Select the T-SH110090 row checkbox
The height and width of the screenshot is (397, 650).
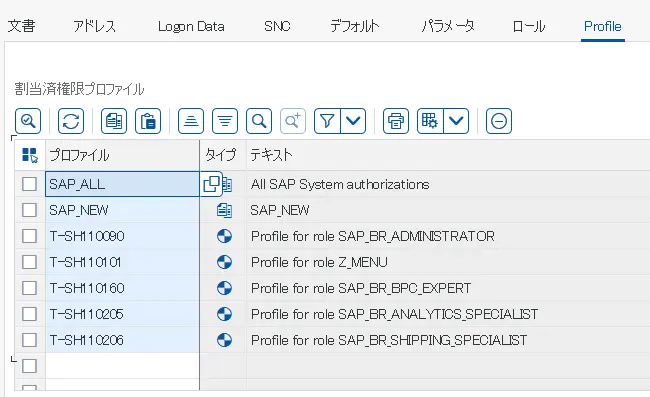[x=29, y=236]
